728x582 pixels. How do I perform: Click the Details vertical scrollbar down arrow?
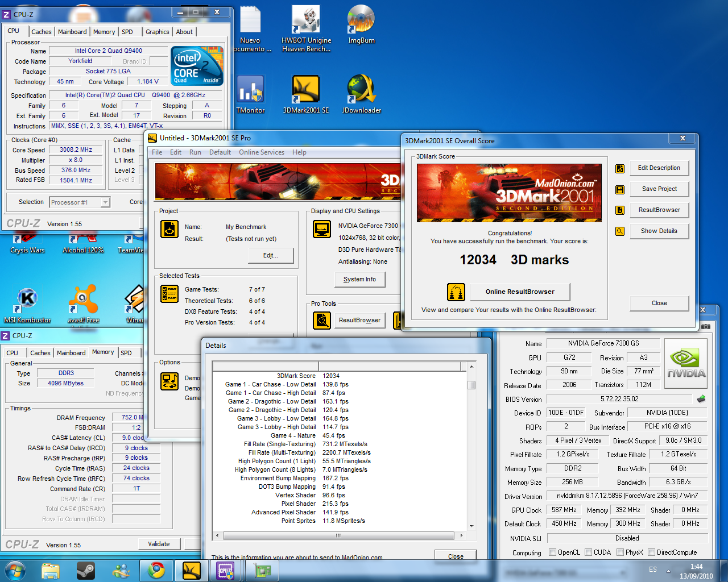click(x=471, y=526)
